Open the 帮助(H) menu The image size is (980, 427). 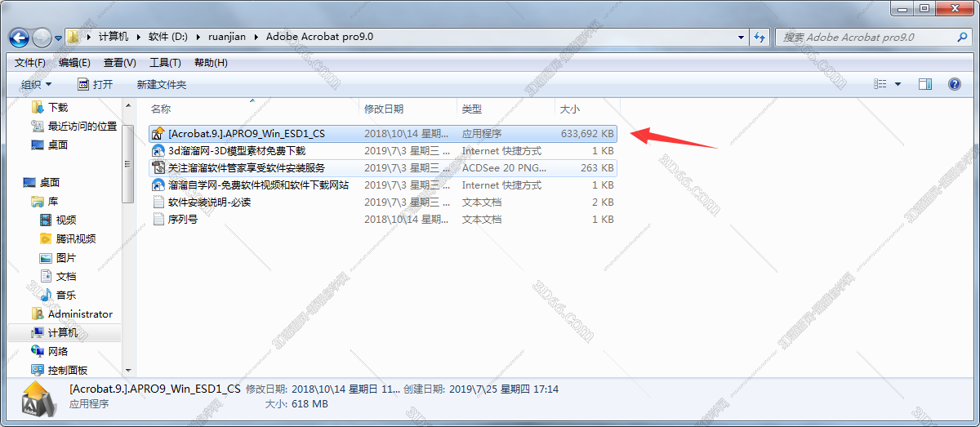tap(211, 63)
